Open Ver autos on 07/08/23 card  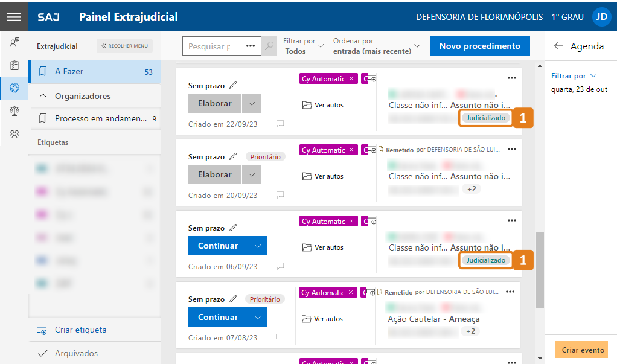(x=322, y=319)
